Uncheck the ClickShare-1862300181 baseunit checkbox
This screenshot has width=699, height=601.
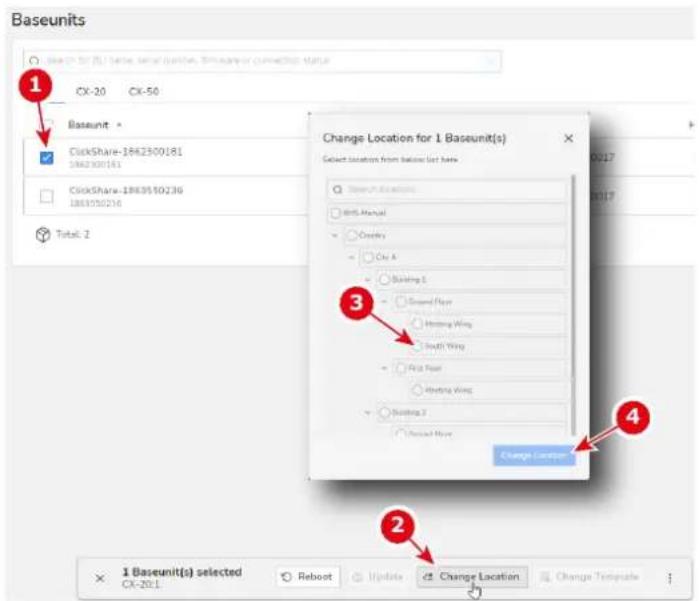pyautogui.click(x=46, y=158)
